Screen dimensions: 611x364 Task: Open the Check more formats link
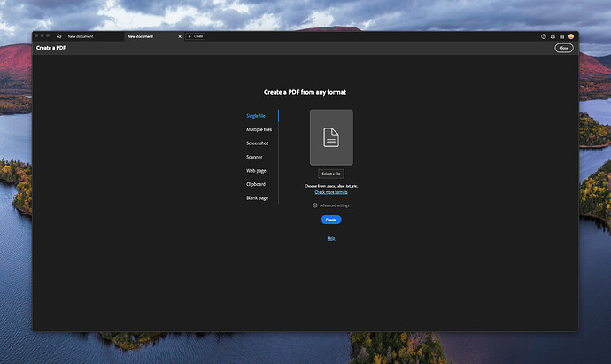(x=331, y=192)
